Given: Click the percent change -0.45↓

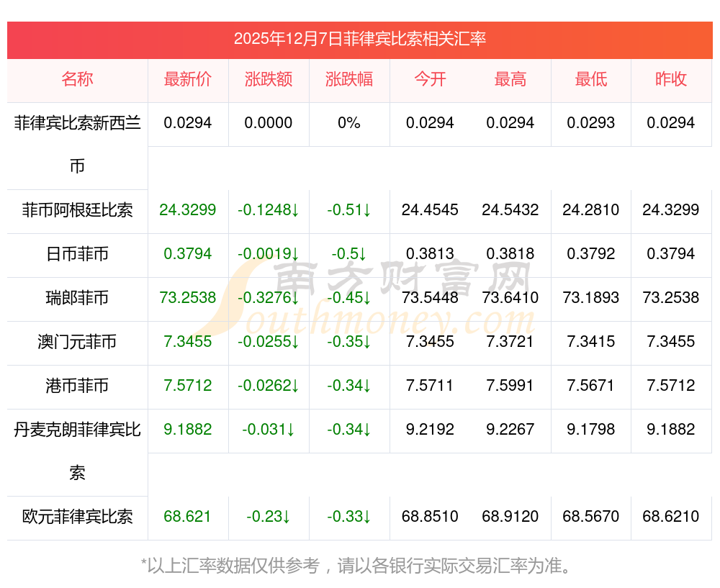Looking at the screenshot, I should pos(349,297).
